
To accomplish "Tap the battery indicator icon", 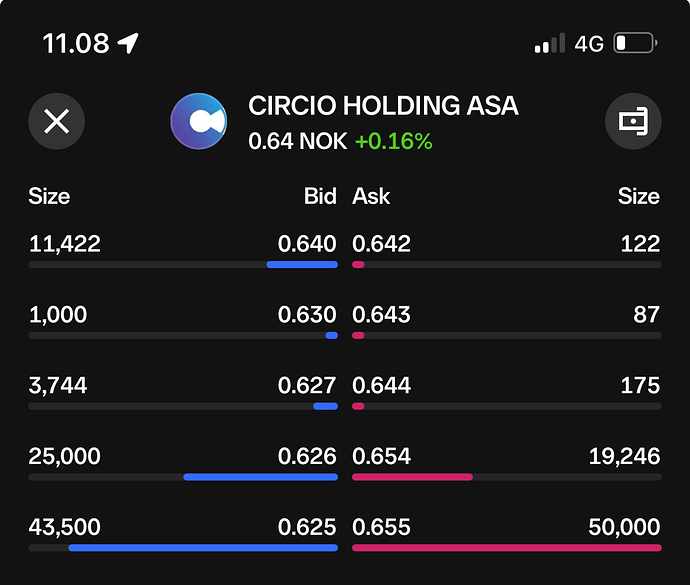I will click(635, 43).
